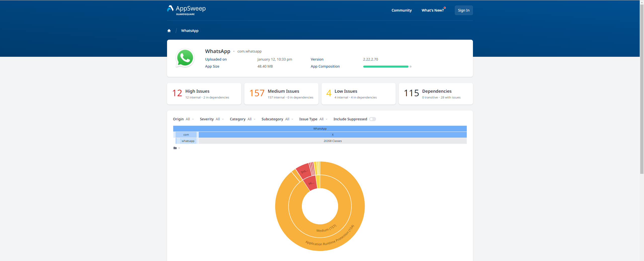Toggle the Include Suppressed switch
644x261 pixels.
(373, 119)
